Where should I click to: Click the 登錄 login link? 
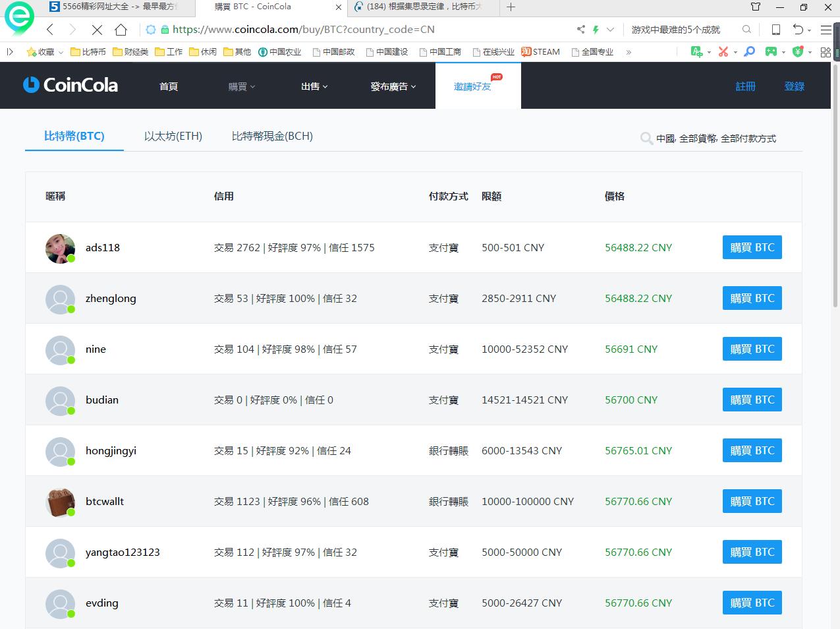pyautogui.click(x=794, y=86)
